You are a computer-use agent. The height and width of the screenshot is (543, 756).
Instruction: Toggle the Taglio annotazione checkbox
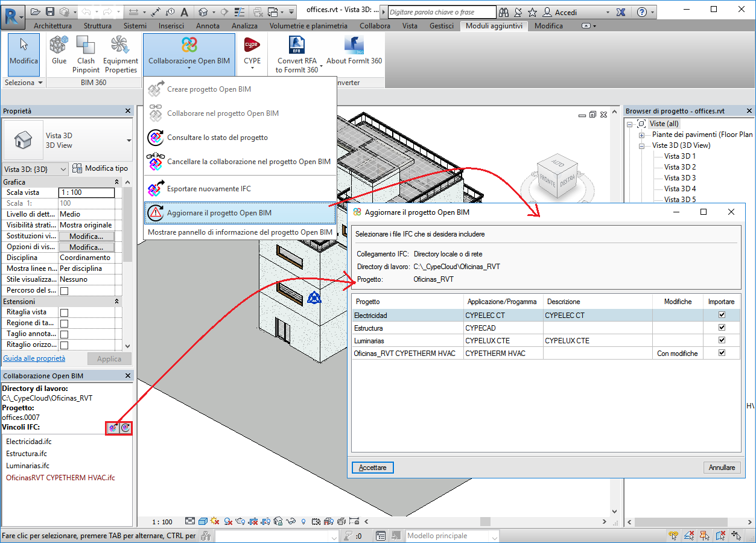tap(64, 334)
